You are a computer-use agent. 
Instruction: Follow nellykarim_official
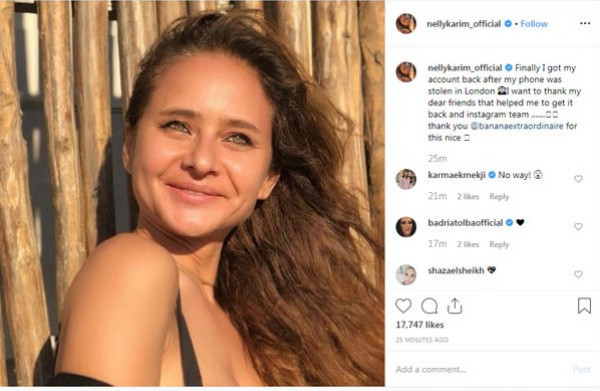pyautogui.click(x=534, y=24)
